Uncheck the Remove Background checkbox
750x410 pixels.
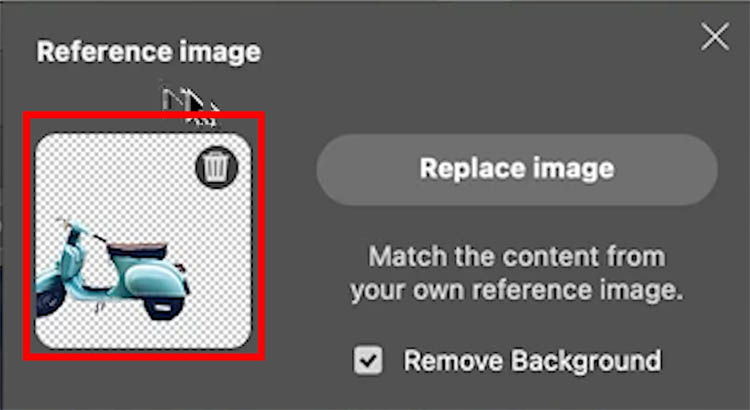coord(368,360)
